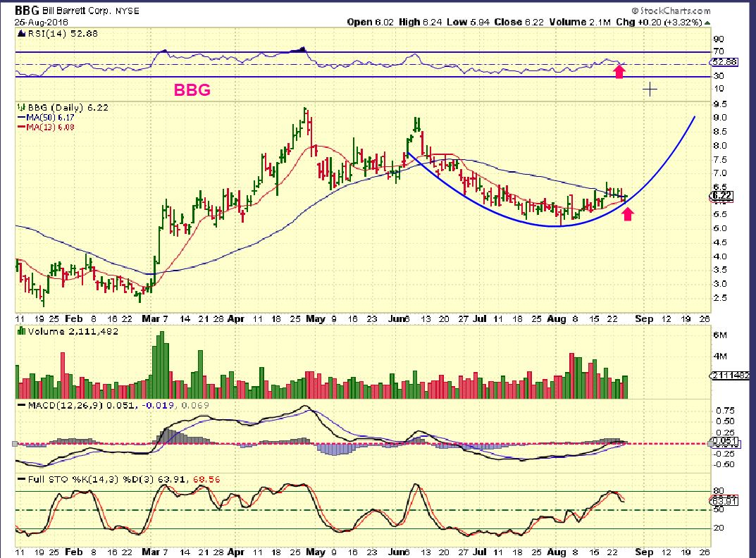
Task: Click the '4.0' level on price axis
Action: pyautogui.click(x=720, y=256)
